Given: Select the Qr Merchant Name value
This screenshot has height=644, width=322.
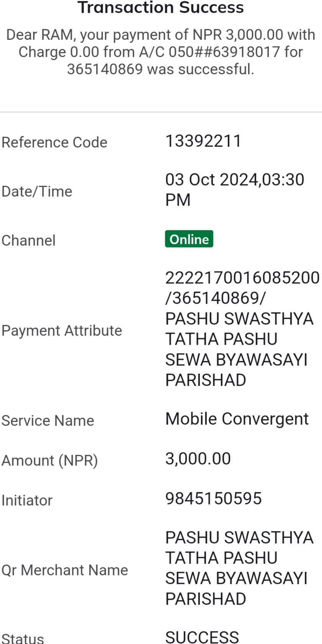Looking at the screenshot, I should coord(239,568).
